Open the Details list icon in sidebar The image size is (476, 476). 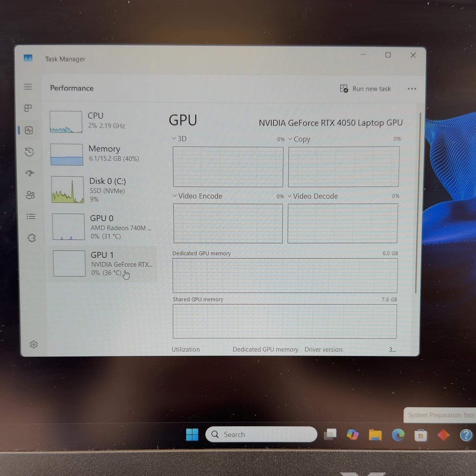pos(31,216)
